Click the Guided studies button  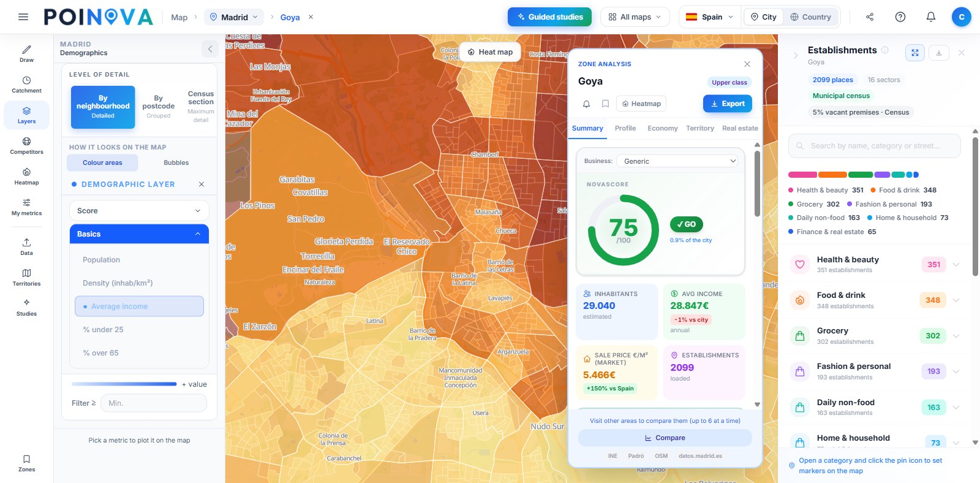pyautogui.click(x=549, y=17)
